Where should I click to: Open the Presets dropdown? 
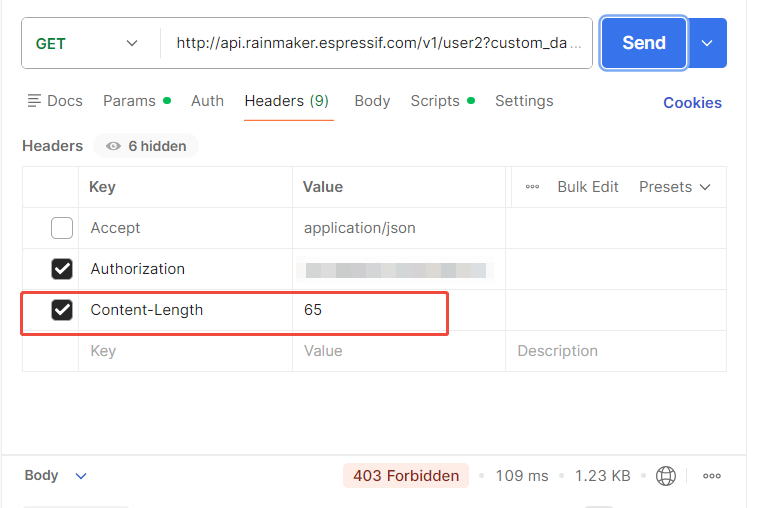[x=675, y=187]
